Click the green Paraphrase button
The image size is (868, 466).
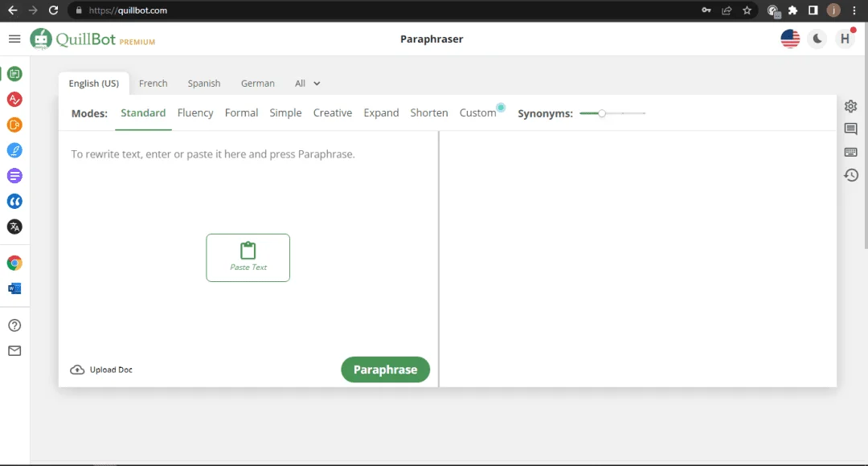[385, 369]
